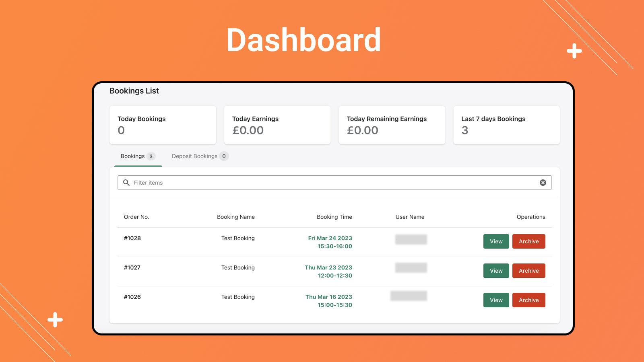Click the Bookings List heading
The width and height of the screenshot is (644, 362).
pos(134,91)
